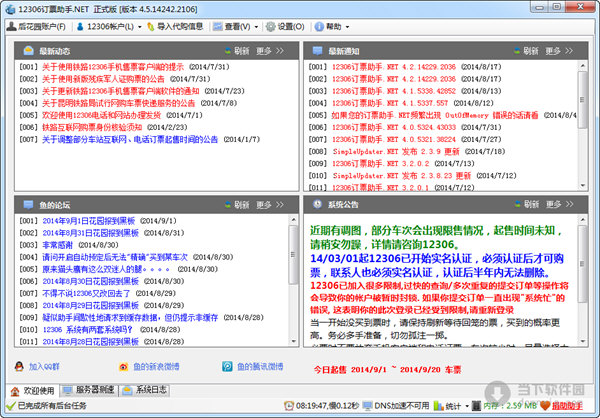
Task: Show more in 鱼的论坛 panel
Action: click(x=269, y=205)
